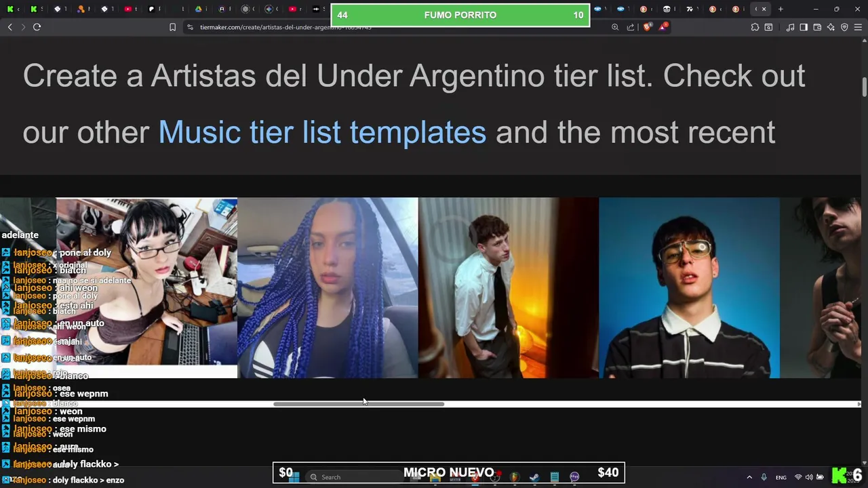Screen dimensions: 868x488
Task: Open the Brave Playlist music icon
Action: point(790,27)
